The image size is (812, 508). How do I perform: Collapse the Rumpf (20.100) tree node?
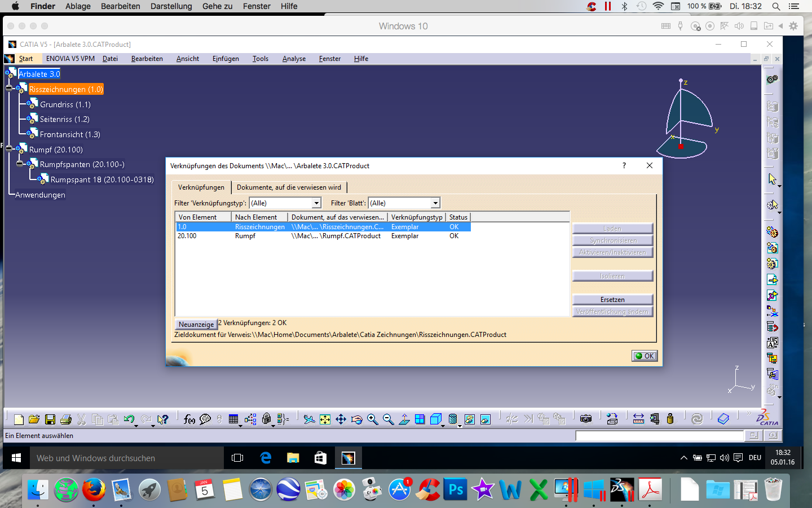[x=9, y=149]
